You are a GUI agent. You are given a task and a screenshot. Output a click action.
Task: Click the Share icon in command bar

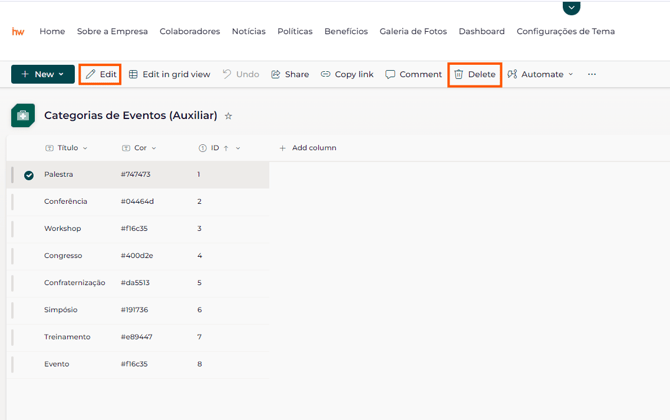point(276,75)
